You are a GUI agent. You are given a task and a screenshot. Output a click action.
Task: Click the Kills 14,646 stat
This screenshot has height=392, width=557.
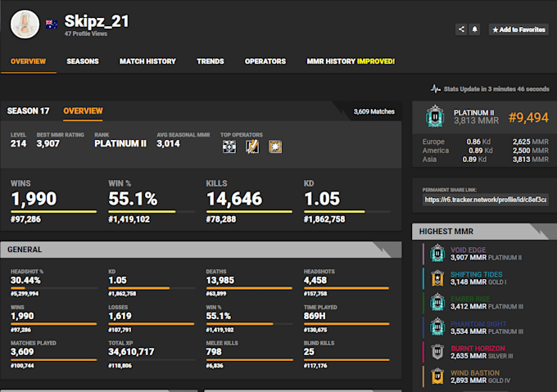234,199
